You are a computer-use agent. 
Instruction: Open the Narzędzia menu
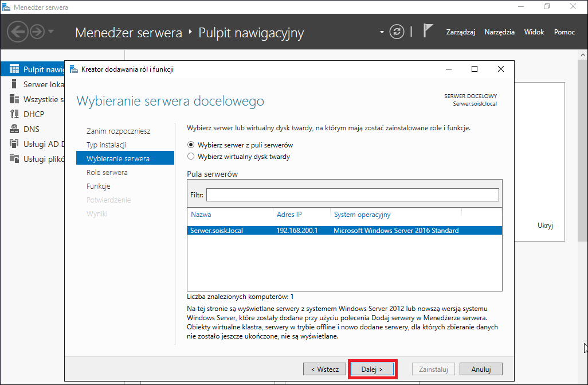pos(499,32)
